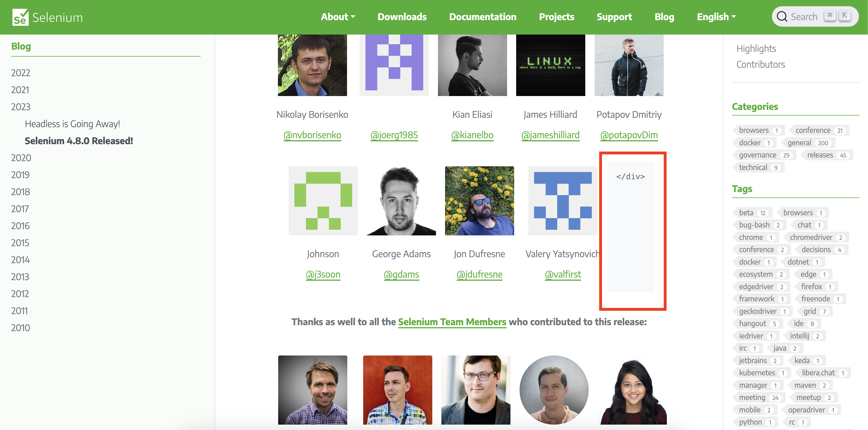This screenshot has width=868, height=430.
Task: Open the joerg1985 purple identicon avatar
Action: [x=394, y=65]
